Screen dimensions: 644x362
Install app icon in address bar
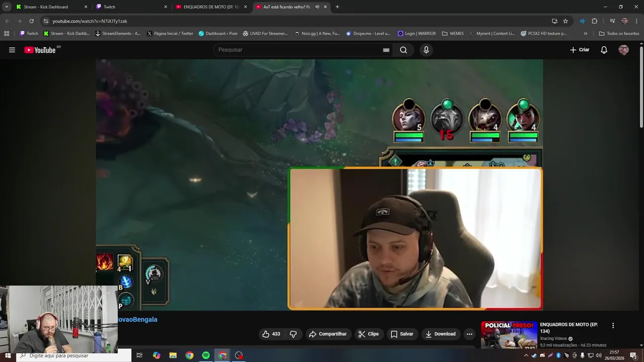click(554, 21)
